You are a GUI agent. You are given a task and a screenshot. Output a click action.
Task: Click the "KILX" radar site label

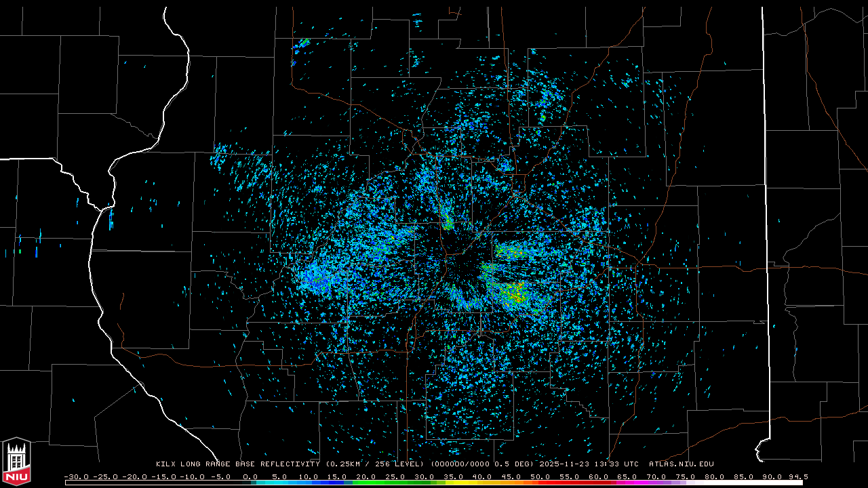point(165,464)
